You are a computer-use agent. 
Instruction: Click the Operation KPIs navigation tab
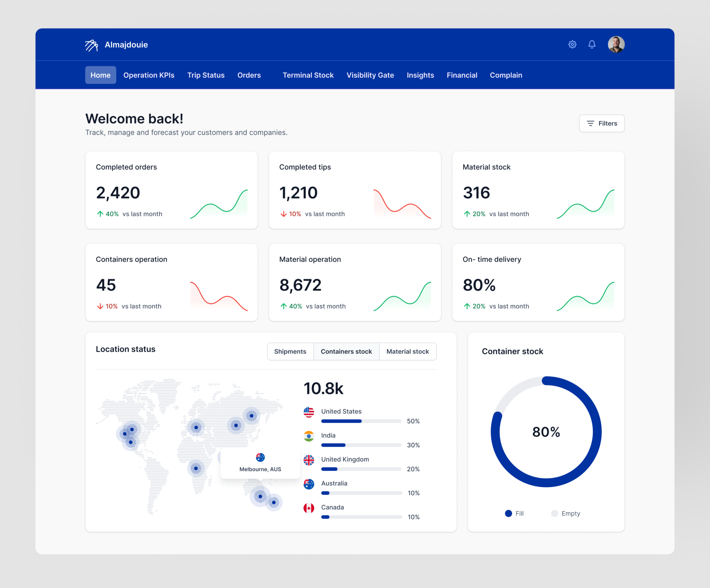click(x=149, y=75)
